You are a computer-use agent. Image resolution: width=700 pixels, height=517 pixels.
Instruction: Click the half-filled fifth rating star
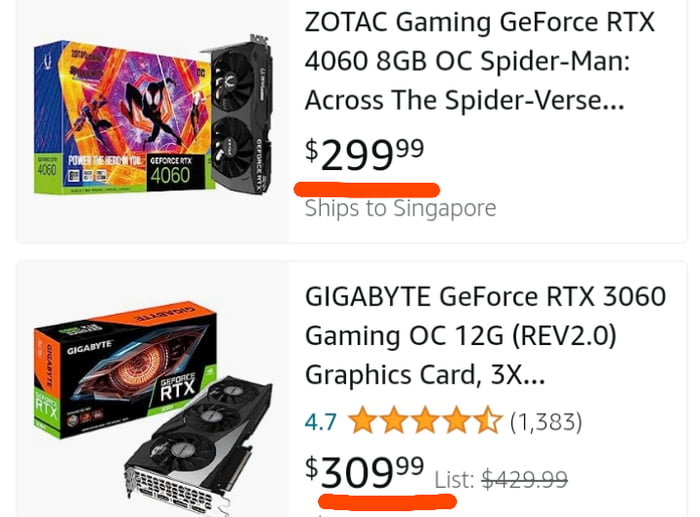(x=486, y=421)
